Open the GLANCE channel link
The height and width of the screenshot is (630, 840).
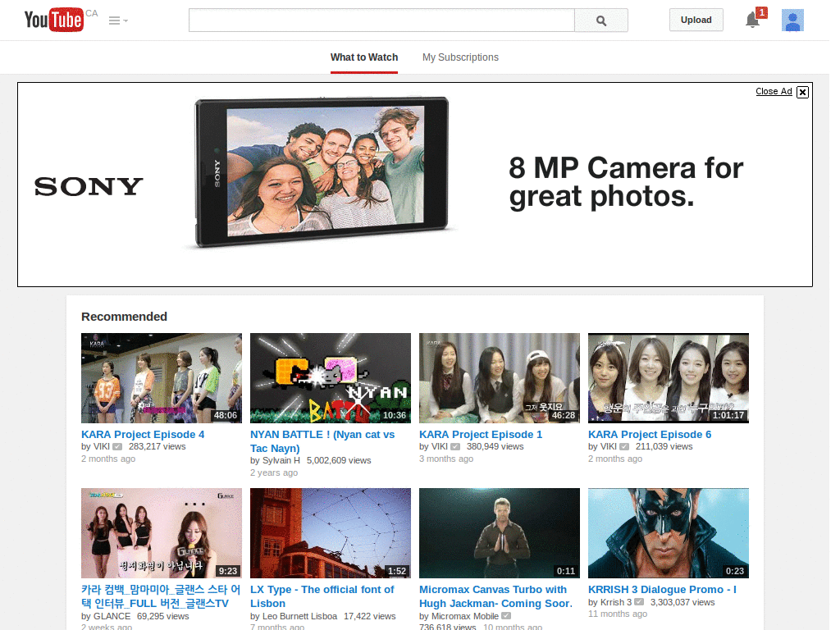pyautogui.click(x=112, y=616)
